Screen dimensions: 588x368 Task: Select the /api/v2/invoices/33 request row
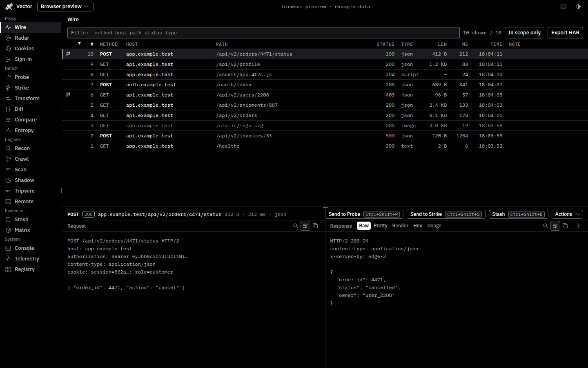pos(325,136)
